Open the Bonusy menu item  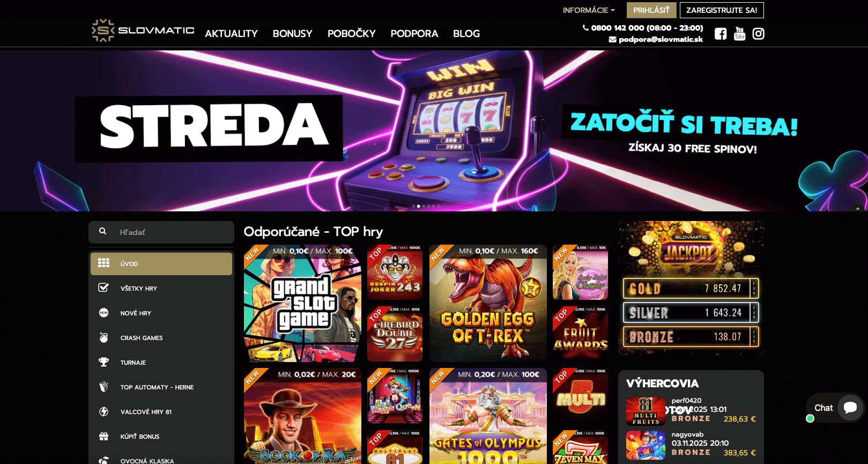point(292,33)
